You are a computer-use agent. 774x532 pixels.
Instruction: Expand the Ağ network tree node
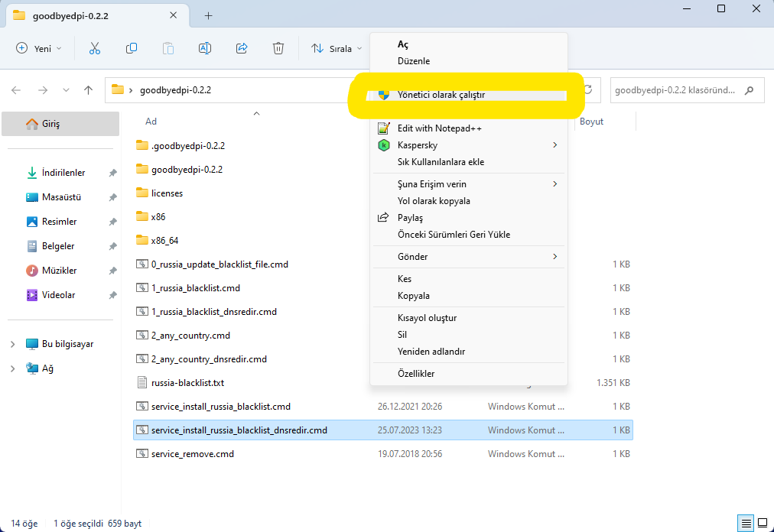point(12,368)
